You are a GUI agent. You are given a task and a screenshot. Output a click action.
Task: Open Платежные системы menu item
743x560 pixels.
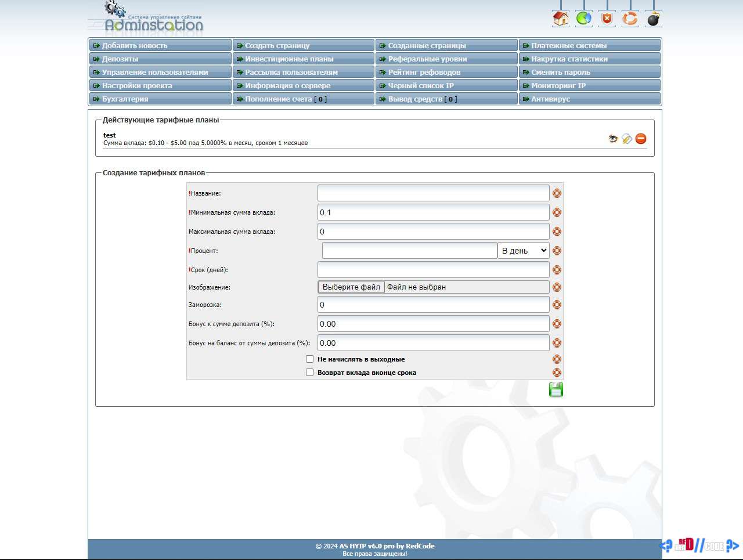point(590,45)
